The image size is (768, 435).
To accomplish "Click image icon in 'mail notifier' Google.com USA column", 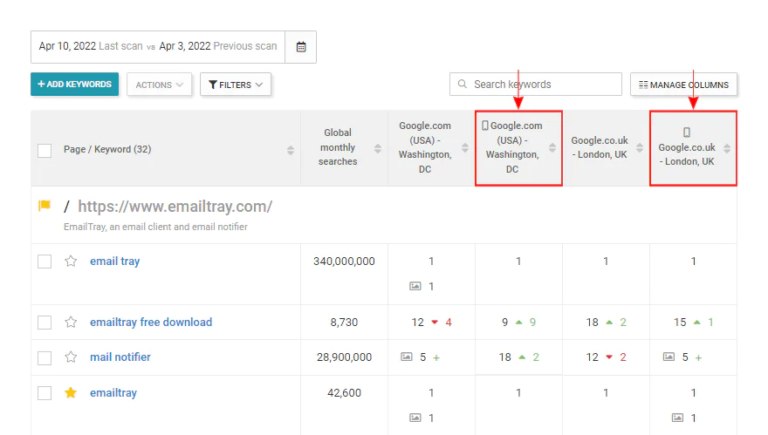I will click(407, 357).
